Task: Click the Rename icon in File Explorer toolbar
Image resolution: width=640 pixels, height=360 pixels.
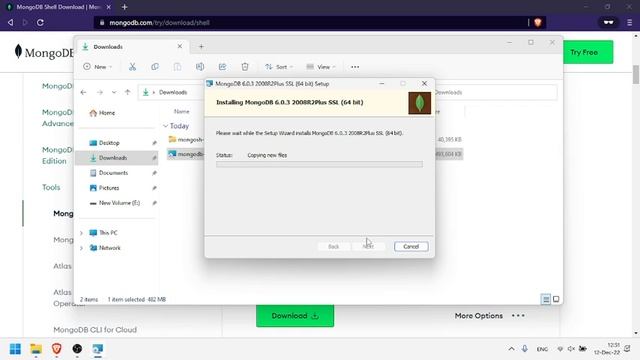Action: click(200, 67)
